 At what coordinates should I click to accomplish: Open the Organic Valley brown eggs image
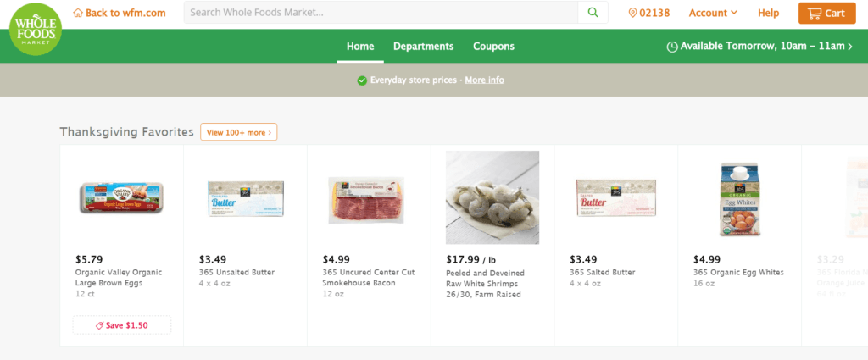[x=121, y=197]
